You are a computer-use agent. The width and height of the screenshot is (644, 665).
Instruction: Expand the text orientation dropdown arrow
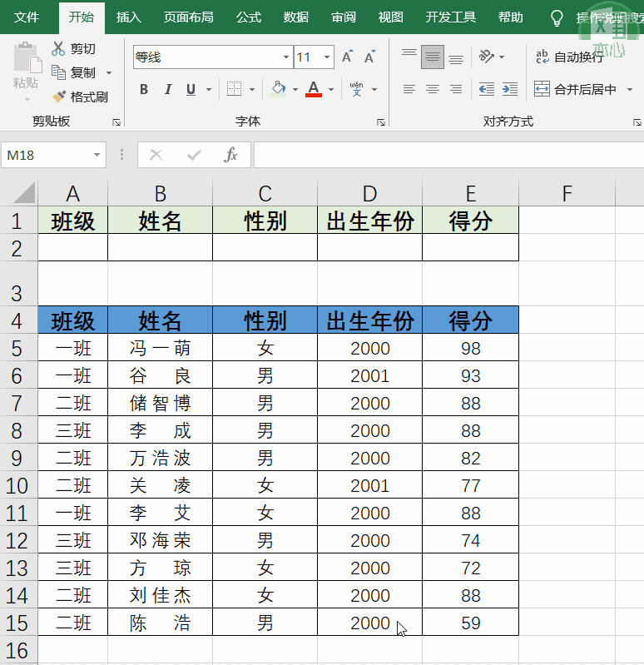[502, 57]
